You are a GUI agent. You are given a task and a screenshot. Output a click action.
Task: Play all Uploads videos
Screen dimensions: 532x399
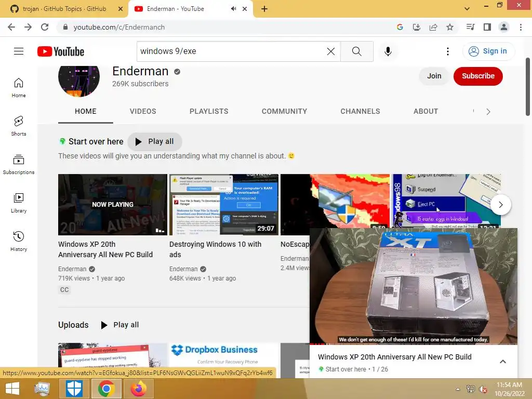(120, 325)
